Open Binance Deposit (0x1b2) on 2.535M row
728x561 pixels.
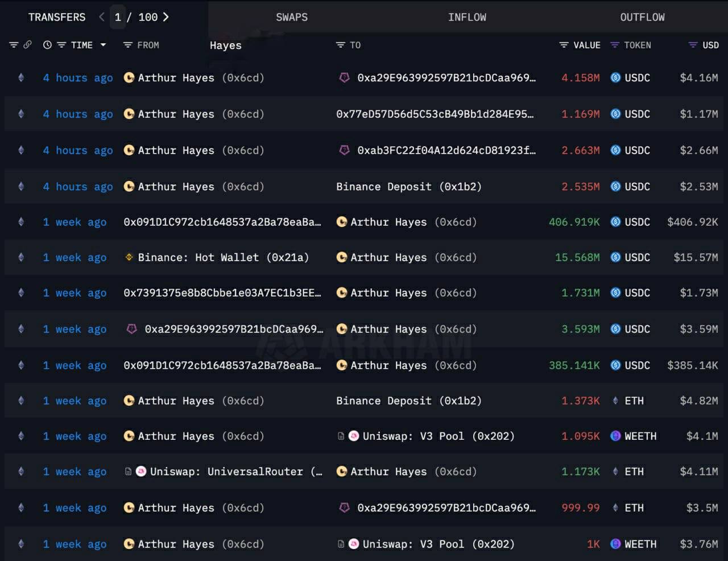tap(409, 187)
